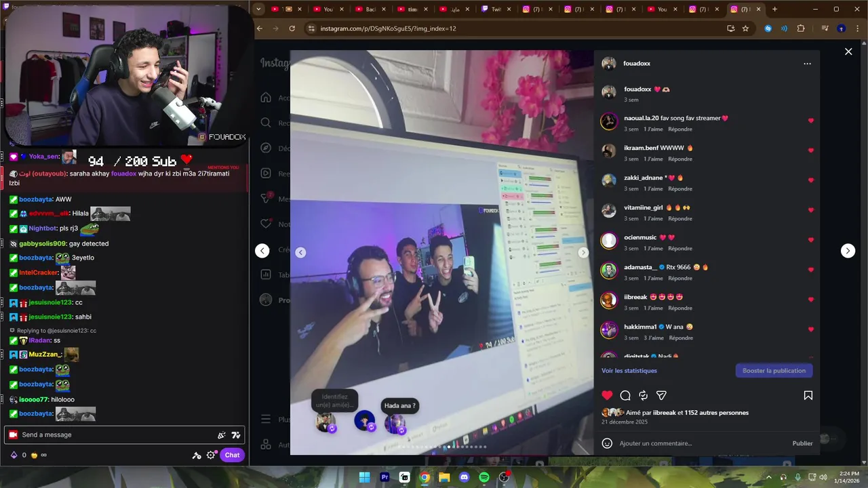This screenshot has width=868, height=488.
Task: Focus the Ajouter un commentaire field
Action: tap(702, 443)
